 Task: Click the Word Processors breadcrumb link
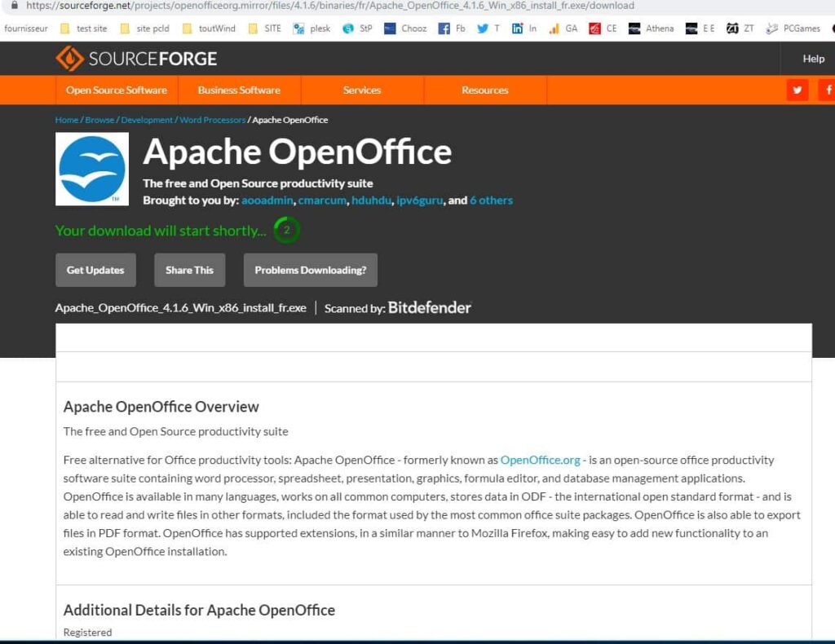[x=212, y=119]
